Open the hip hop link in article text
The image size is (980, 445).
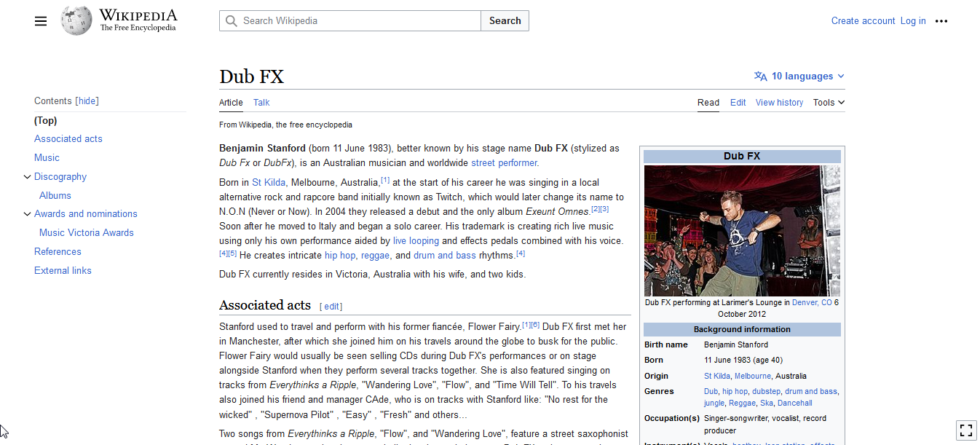(340, 256)
